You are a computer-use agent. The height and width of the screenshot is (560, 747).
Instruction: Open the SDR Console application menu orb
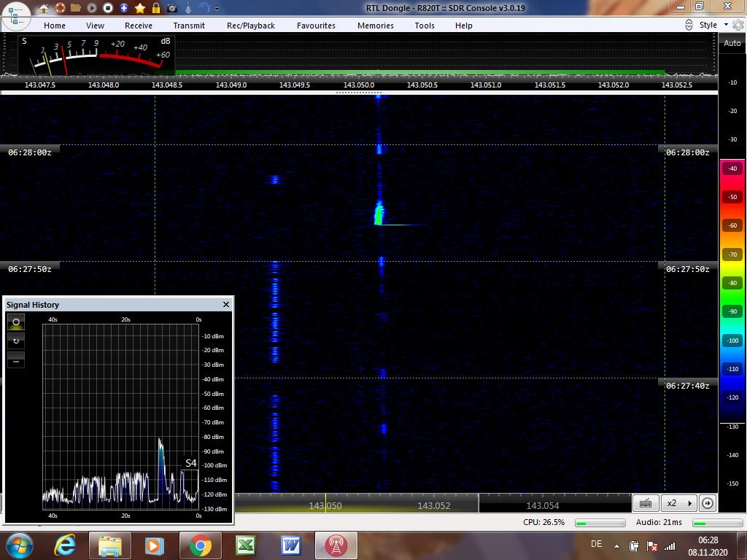pos(16,16)
